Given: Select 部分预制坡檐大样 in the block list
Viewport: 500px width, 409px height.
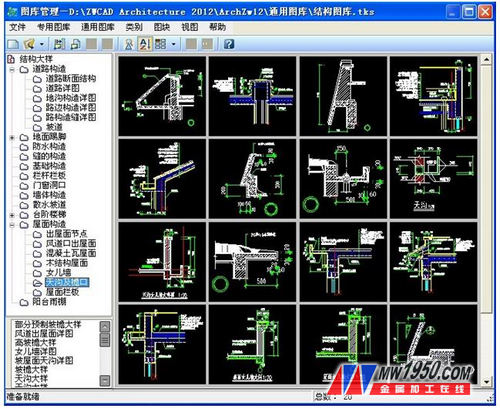Looking at the screenshot, I should pos(48,324).
